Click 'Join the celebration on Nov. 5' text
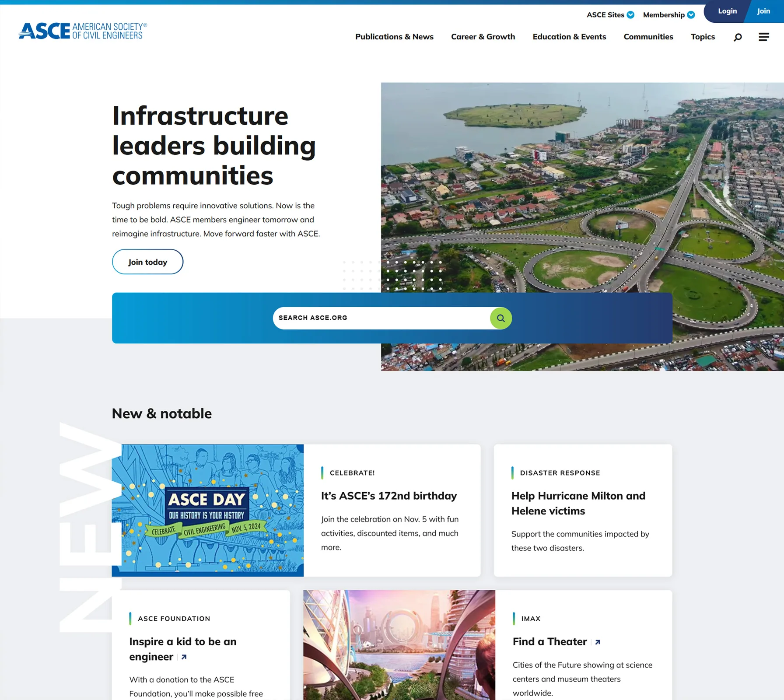 [390, 533]
